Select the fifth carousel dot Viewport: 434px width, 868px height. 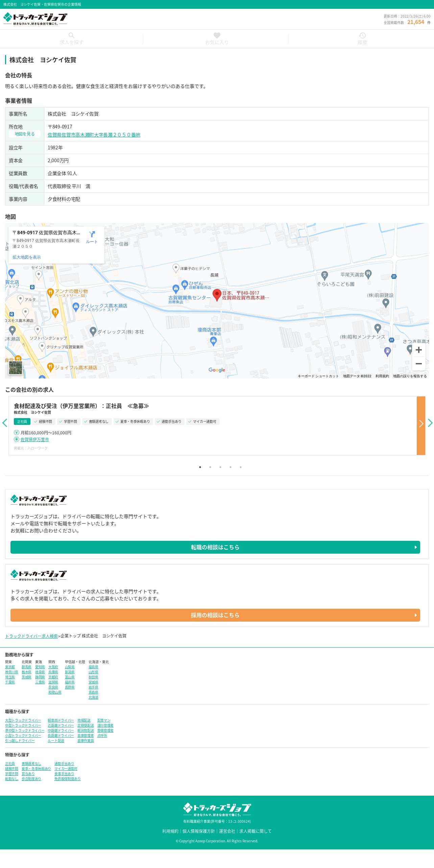point(241,467)
